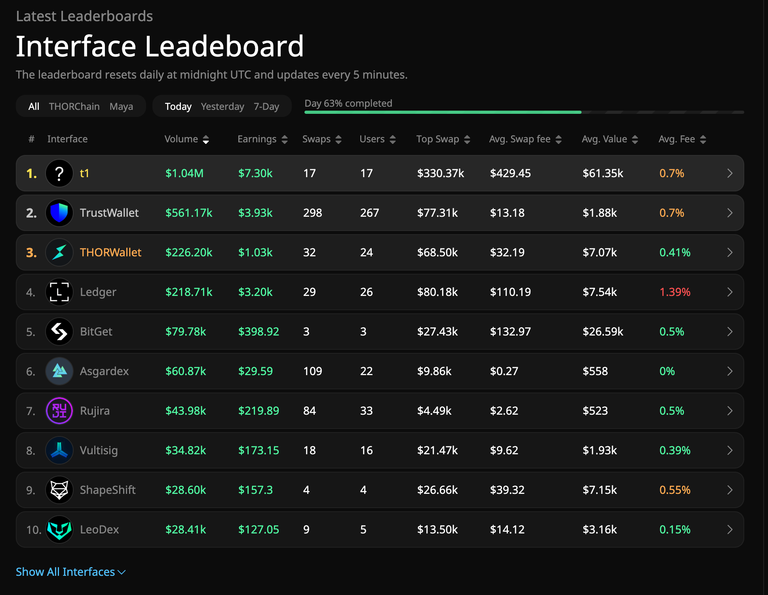Click t1 volume $1.04M
Screen dimensions: 768x595
point(184,173)
